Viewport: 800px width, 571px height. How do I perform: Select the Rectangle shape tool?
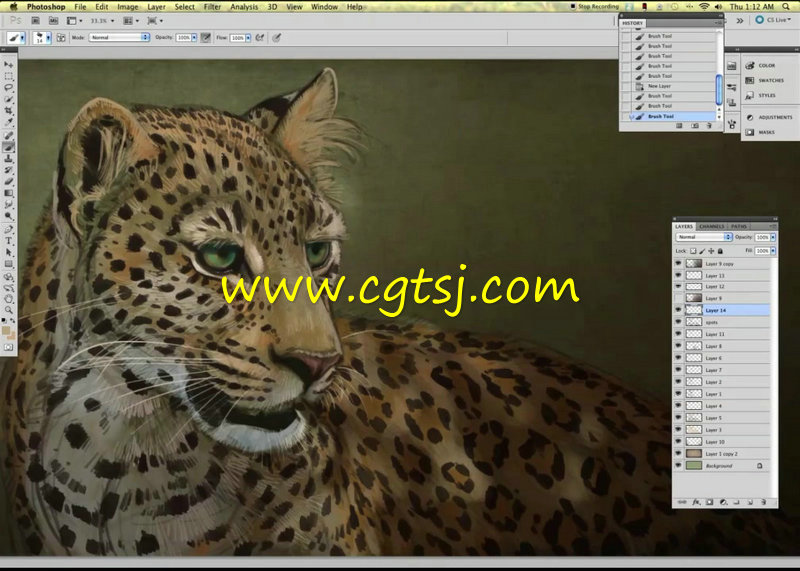tap(9, 264)
